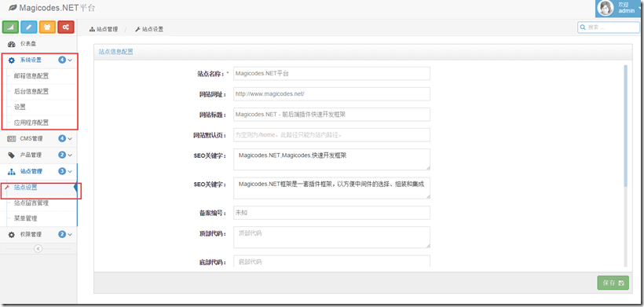Focus the 站点名称 input field

click(331, 74)
